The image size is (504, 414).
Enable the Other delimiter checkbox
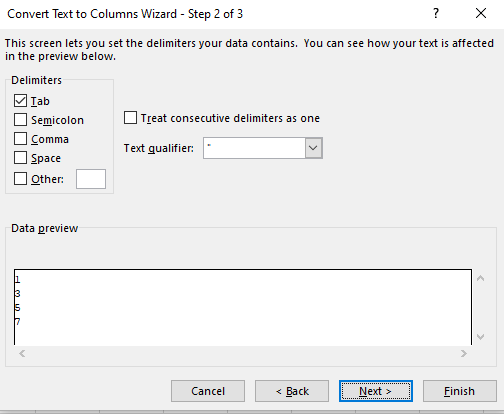tap(20, 179)
